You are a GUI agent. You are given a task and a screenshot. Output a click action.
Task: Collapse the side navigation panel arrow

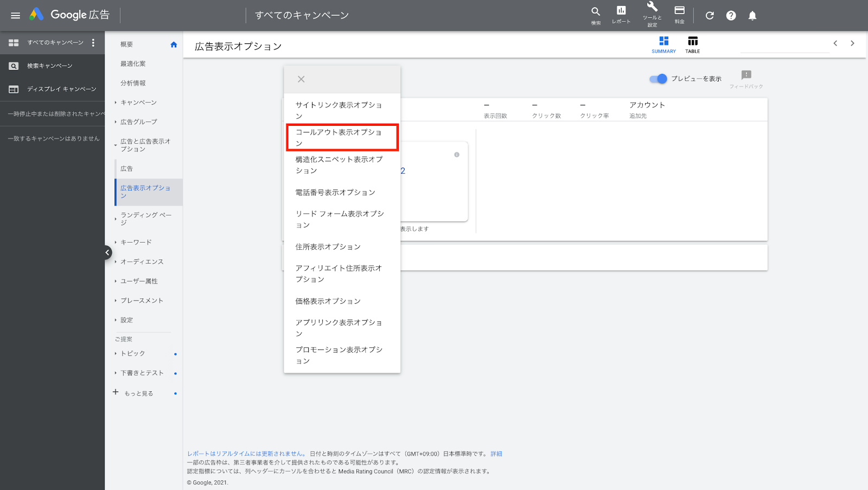(x=107, y=252)
